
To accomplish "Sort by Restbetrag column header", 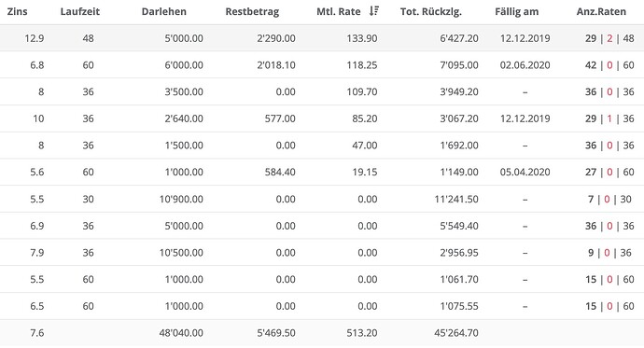I will 252,11.
